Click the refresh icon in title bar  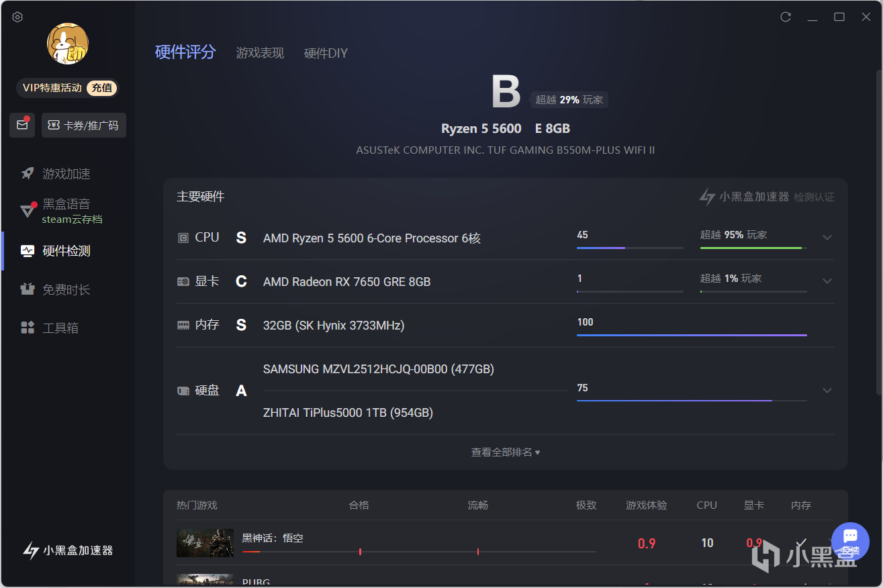786,17
